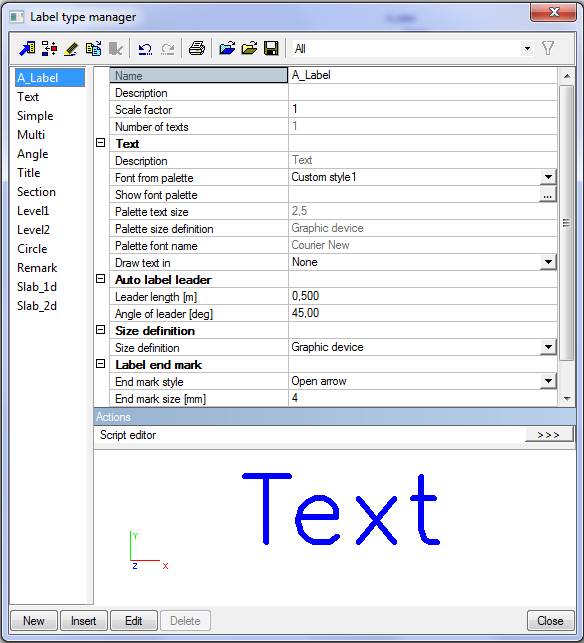Click the yellow open folder icon
The height and width of the screenshot is (643, 584).
click(249, 49)
